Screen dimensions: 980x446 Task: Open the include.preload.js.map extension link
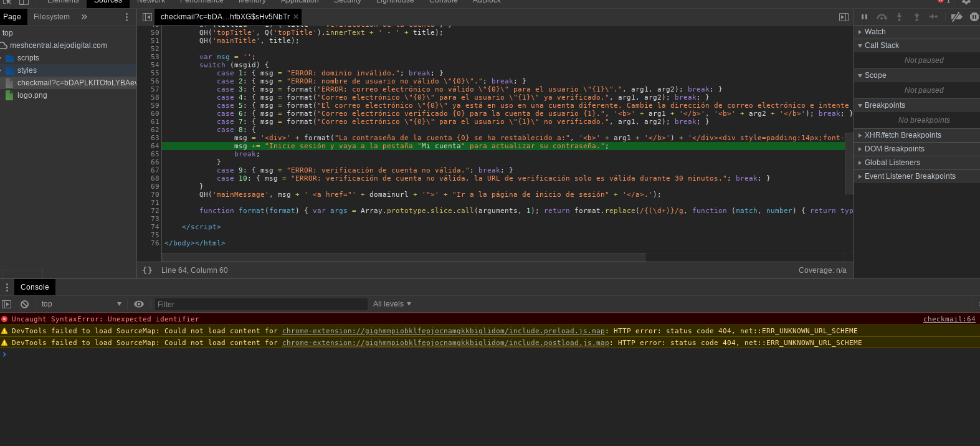point(444,331)
